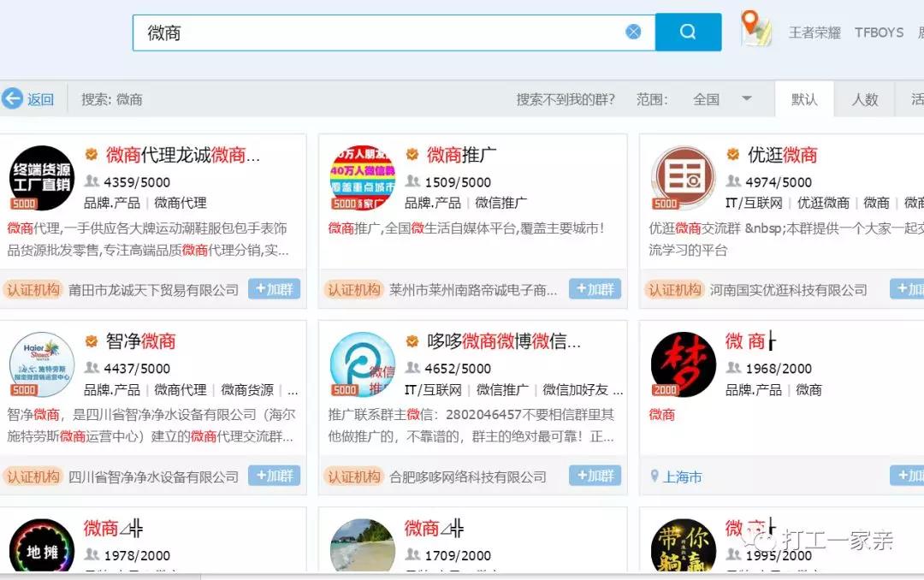Open the map location icon near the search bar
The height and width of the screenshot is (580, 924).
[756, 30]
